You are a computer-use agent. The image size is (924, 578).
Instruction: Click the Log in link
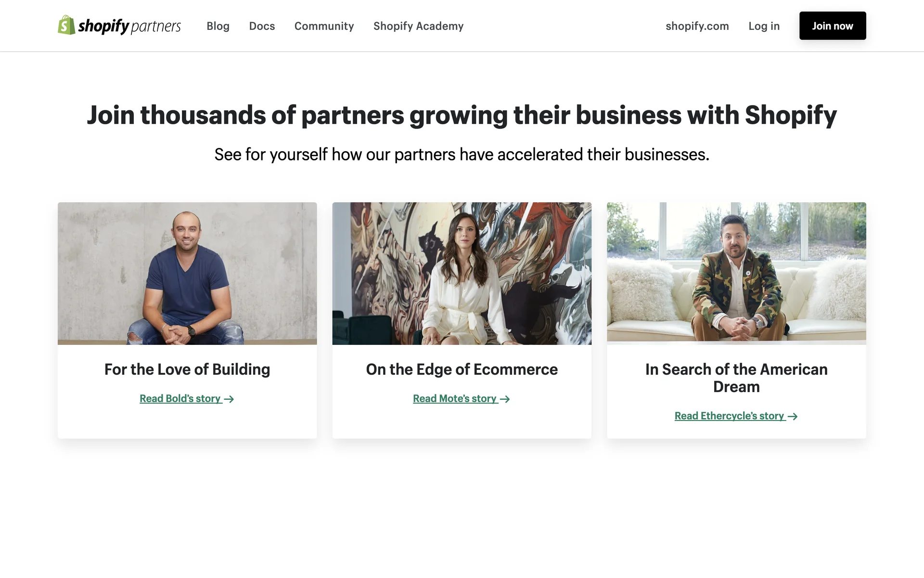(x=764, y=26)
